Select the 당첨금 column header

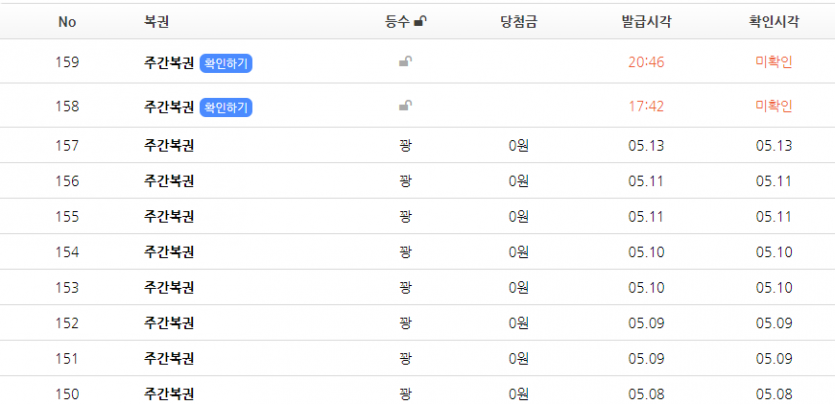[x=518, y=22]
